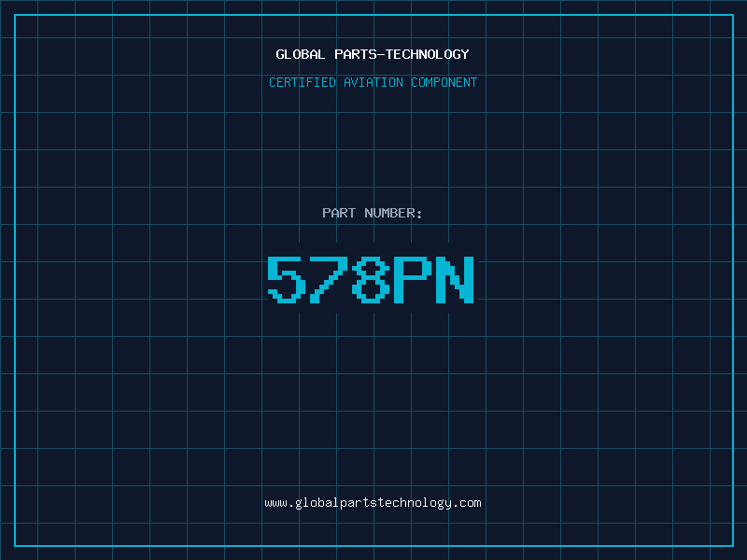This screenshot has height=560, width=747.
Task: Click the word AVIATION in the subtitle
Action: [x=373, y=82]
